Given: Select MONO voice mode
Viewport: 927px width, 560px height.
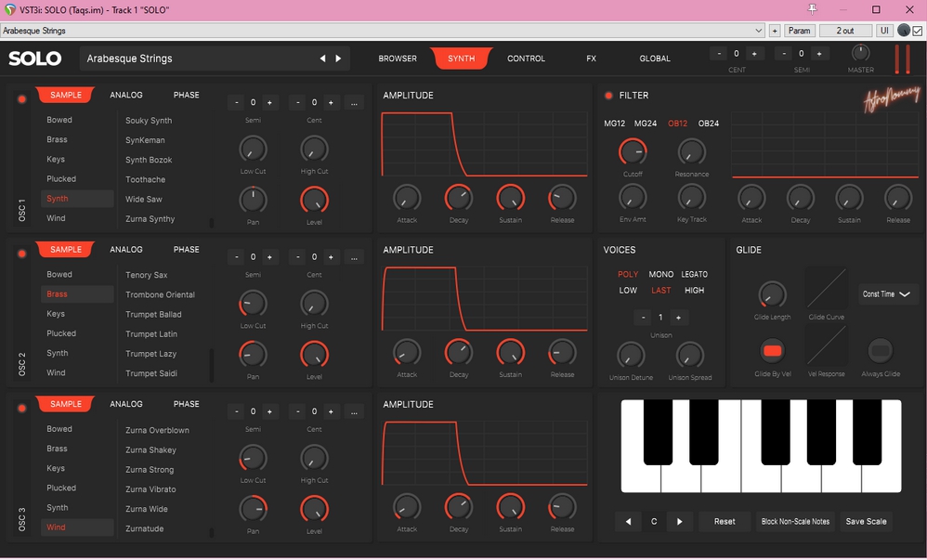Looking at the screenshot, I should [x=661, y=274].
